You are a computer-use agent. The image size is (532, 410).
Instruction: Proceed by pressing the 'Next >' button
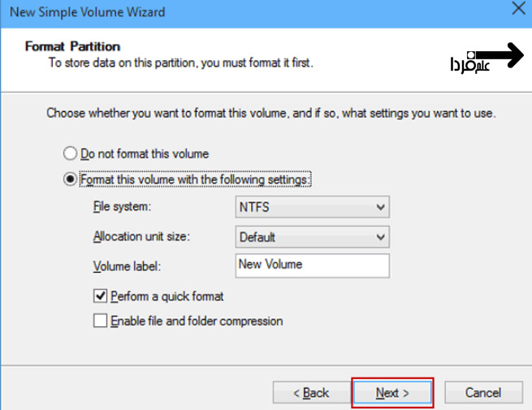click(x=392, y=392)
